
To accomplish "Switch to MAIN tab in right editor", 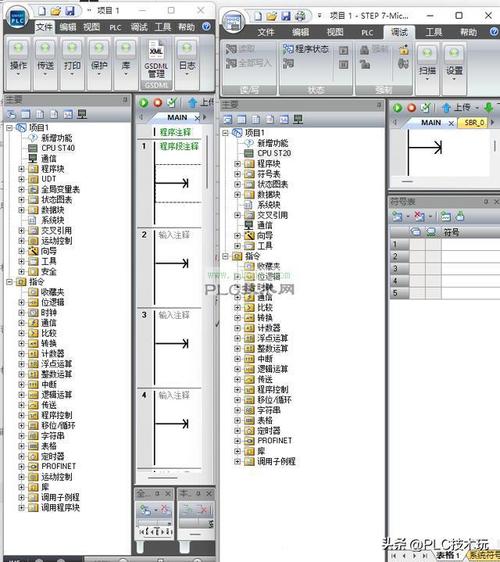I will [430, 123].
